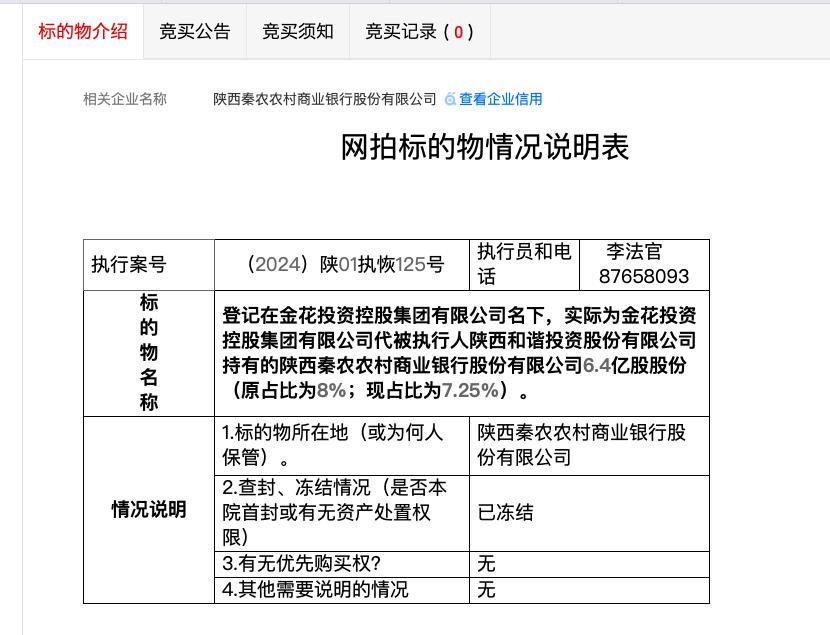The width and height of the screenshot is (830, 635).
Task: Click the 相关企业名称 label
Action: 125,99
